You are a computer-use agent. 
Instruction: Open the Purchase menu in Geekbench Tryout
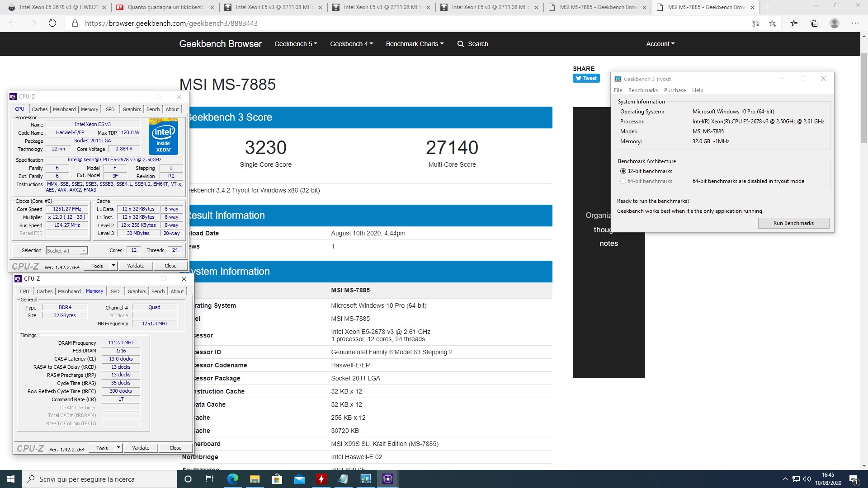pos(675,90)
